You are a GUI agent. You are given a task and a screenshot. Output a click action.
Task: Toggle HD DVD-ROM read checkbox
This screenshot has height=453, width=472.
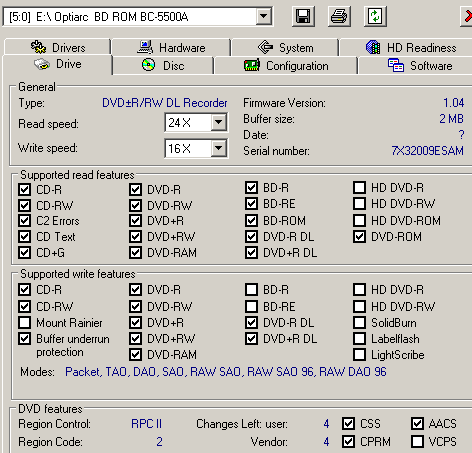[359, 220]
